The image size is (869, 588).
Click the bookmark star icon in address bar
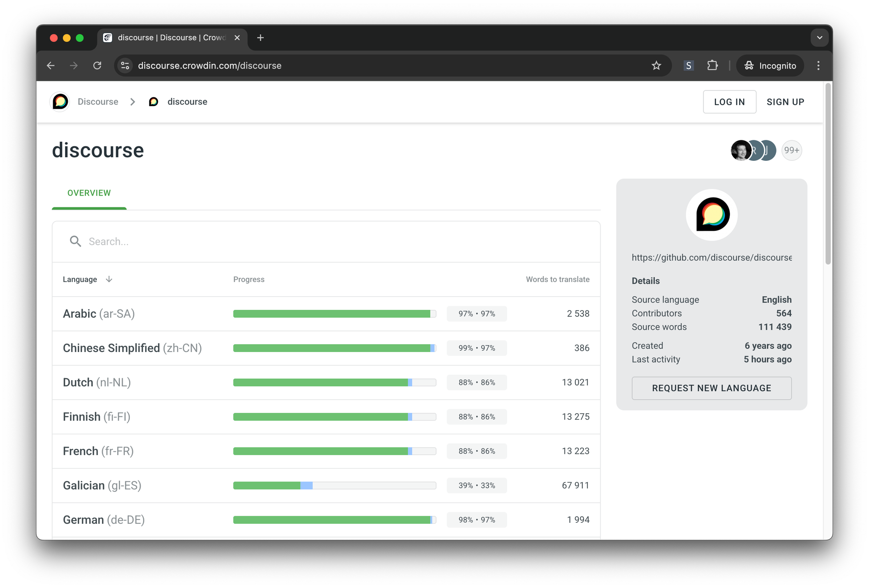coord(656,66)
